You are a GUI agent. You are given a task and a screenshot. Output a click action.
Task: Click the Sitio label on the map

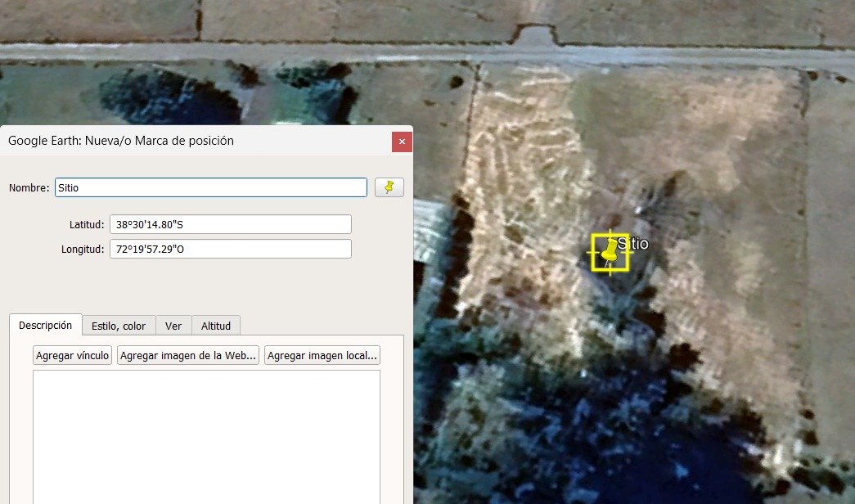633,243
